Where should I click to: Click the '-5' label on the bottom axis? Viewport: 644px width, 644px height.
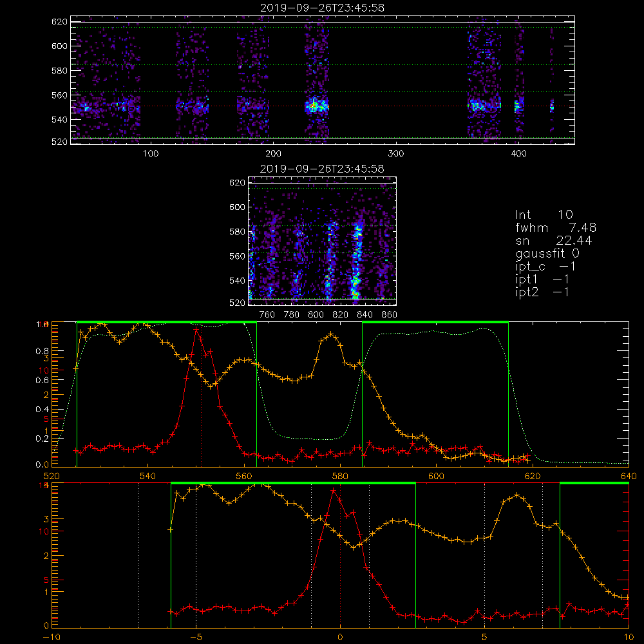click(196, 637)
